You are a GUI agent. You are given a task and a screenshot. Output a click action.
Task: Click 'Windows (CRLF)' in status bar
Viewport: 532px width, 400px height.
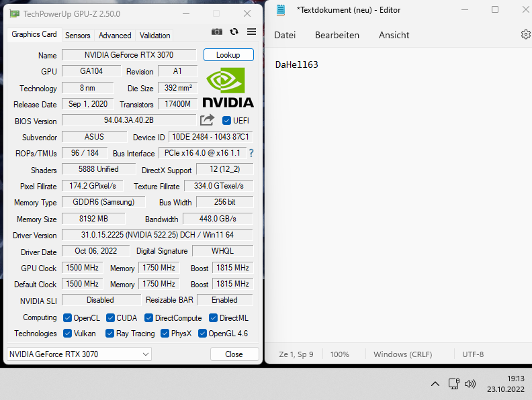403,354
